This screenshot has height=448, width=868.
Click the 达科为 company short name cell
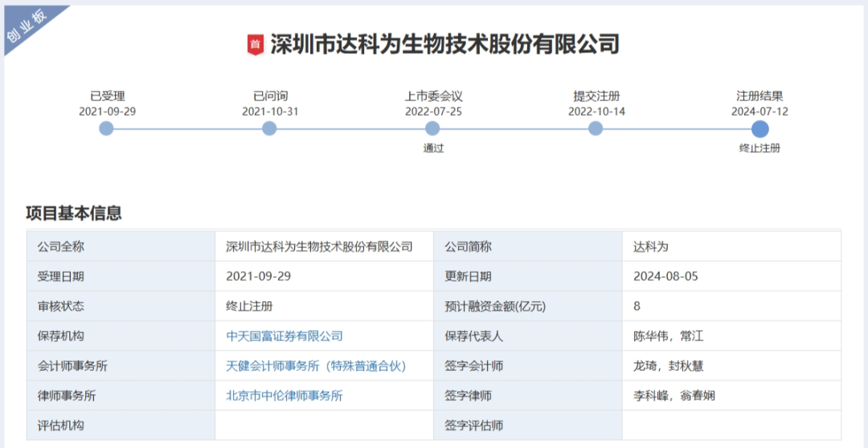pos(651,247)
